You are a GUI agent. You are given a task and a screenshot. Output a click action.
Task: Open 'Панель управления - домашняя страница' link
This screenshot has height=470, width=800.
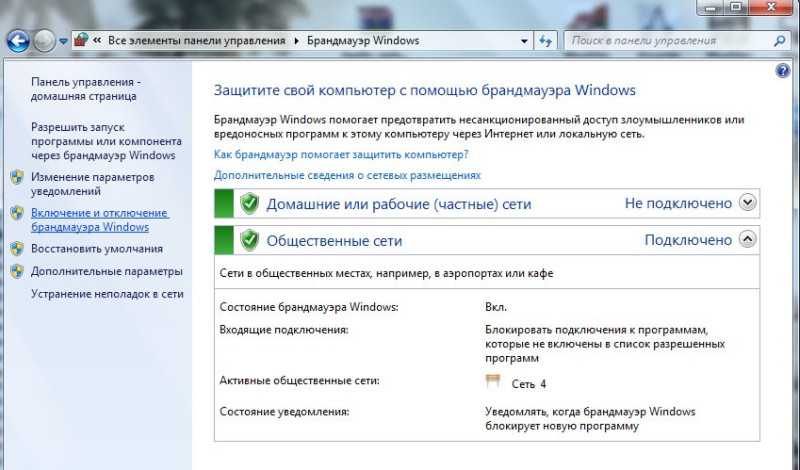(86, 89)
